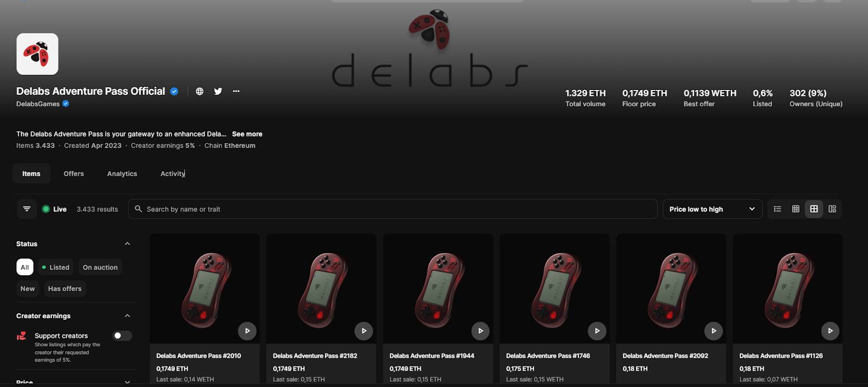The height and width of the screenshot is (387, 868).
Task: Open the Offers tab
Action: (x=74, y=173)
